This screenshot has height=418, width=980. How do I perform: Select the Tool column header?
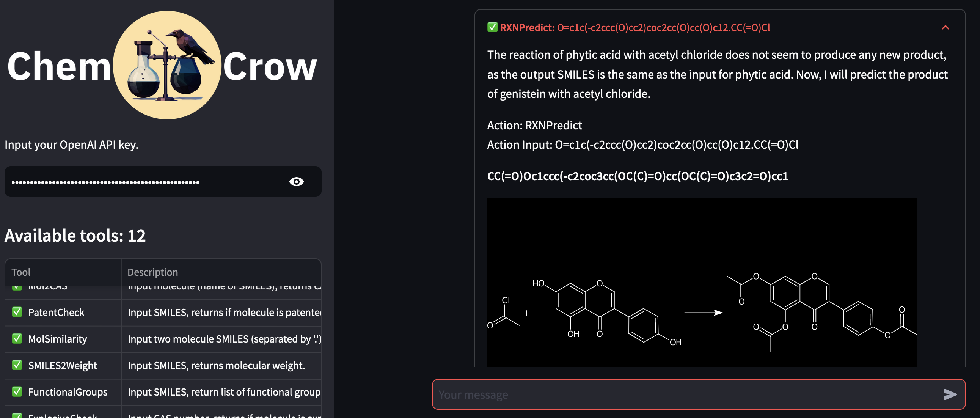21,272
